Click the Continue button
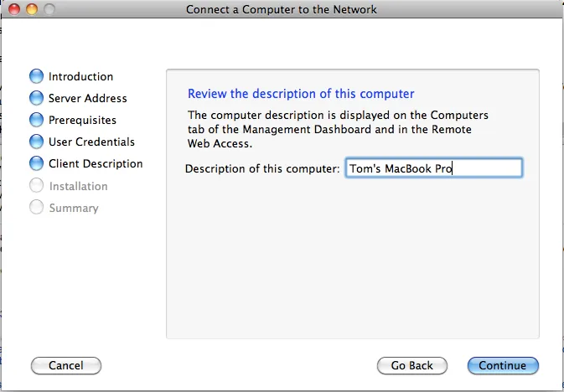 (x=503, y=365)
